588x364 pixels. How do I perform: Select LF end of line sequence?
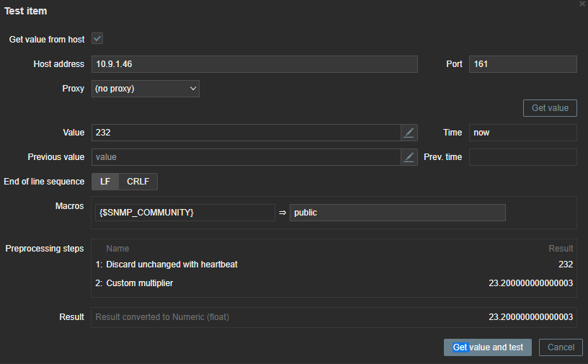coord(105,182)
